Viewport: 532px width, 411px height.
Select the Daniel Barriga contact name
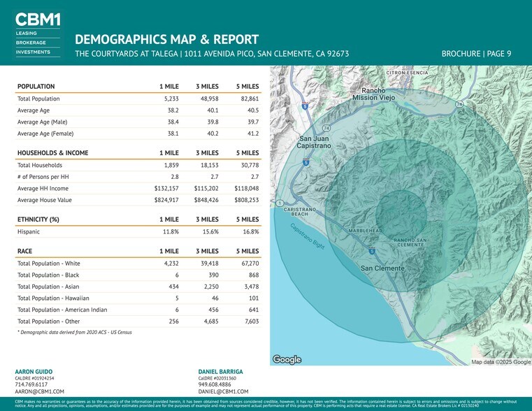221,371
